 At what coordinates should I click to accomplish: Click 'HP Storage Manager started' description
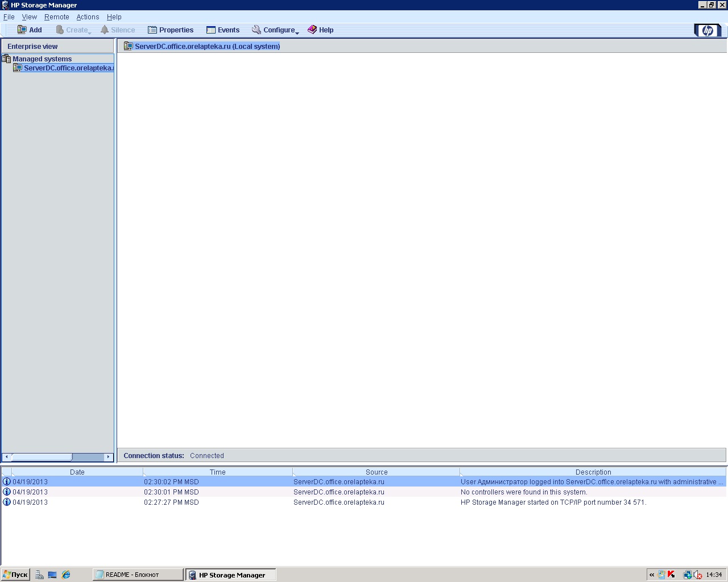click(553, 502)
